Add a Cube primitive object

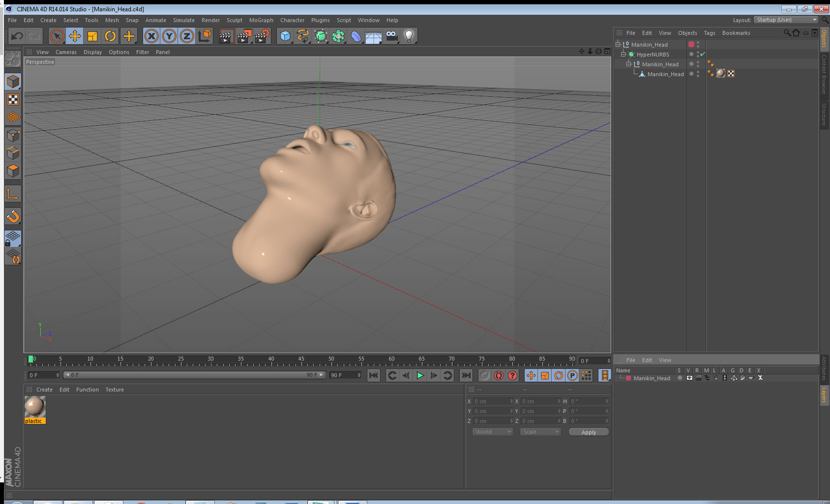click(285, 36)
